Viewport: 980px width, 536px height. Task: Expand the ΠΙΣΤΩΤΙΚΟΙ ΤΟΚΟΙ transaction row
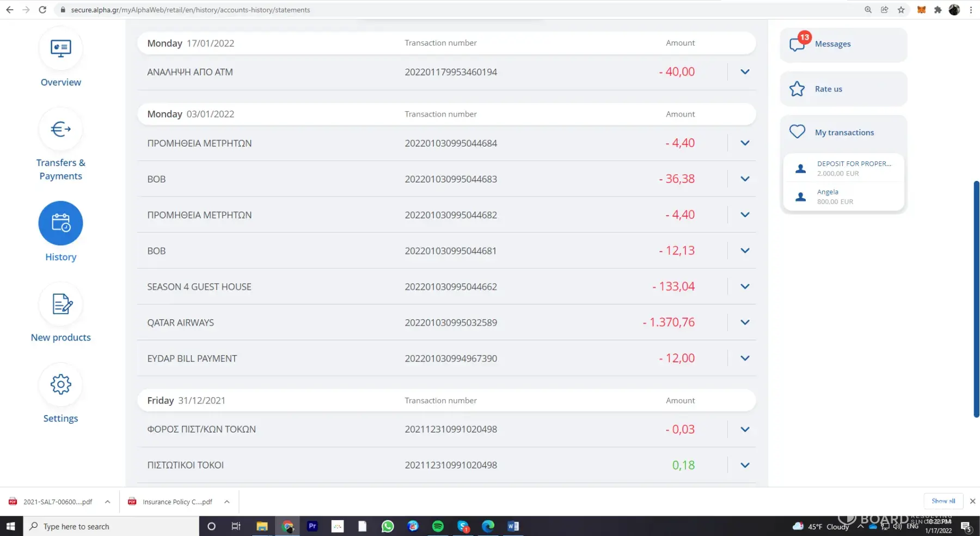click(x=745, y=465)
